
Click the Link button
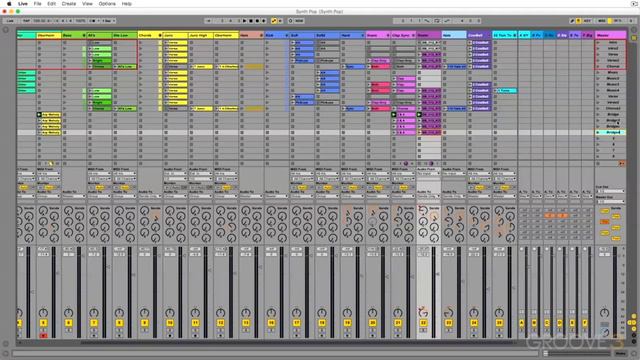click(x=10, y=20)
